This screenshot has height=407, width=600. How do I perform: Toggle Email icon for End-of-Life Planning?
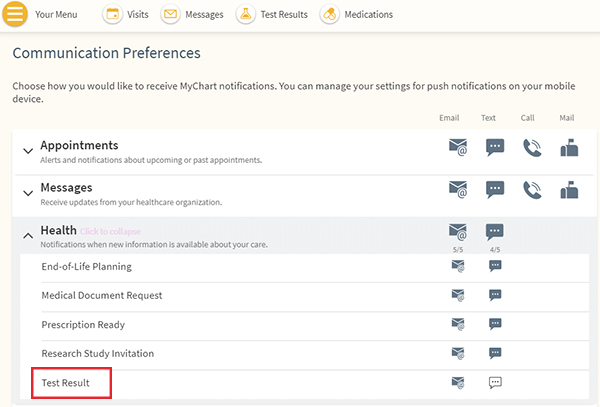point(458,266)
